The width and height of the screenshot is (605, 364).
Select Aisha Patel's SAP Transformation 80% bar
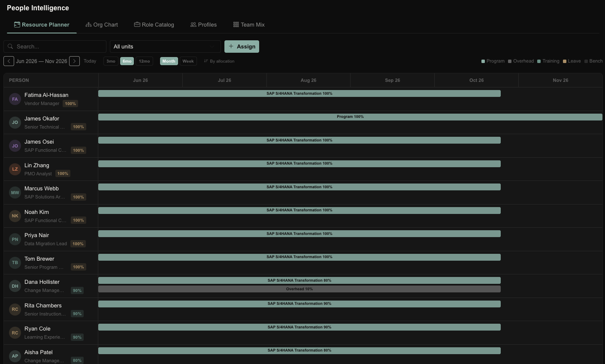coord(299,351)
